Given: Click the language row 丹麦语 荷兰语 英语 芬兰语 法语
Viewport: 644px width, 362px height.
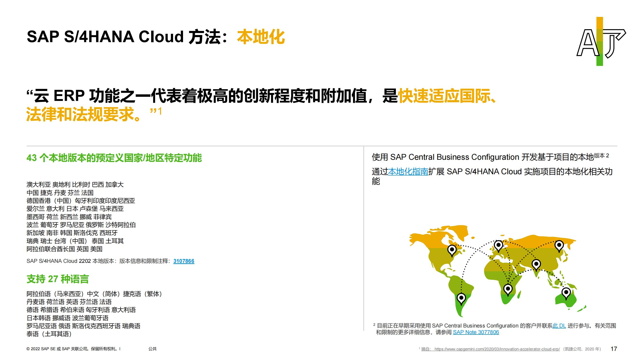Looking at the screenshot, I should coord(69,302).
